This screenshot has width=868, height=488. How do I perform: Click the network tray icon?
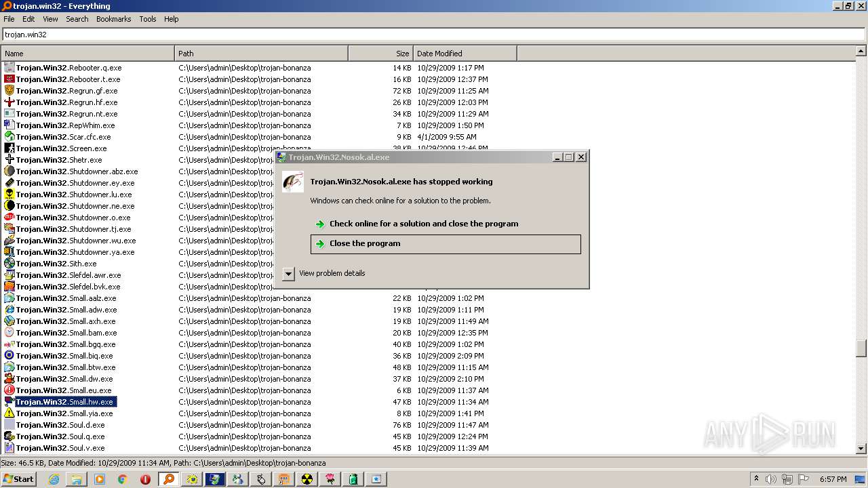click(x=787, y=479)
